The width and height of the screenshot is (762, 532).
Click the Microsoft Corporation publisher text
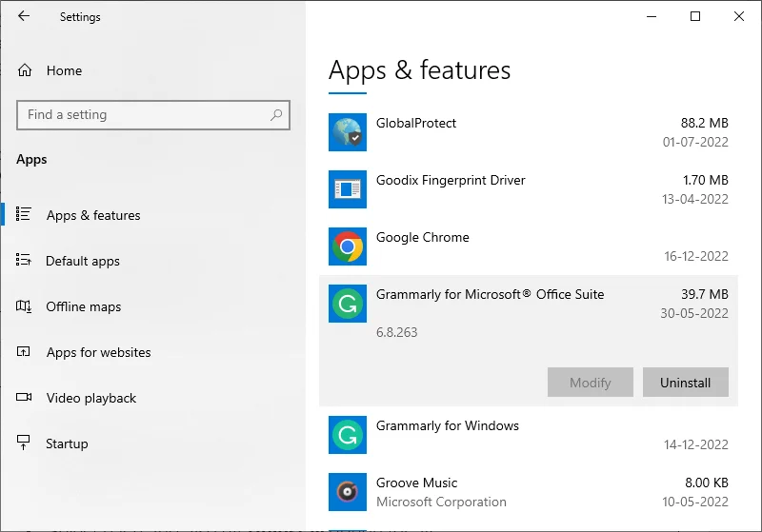[x=441, y=502]
